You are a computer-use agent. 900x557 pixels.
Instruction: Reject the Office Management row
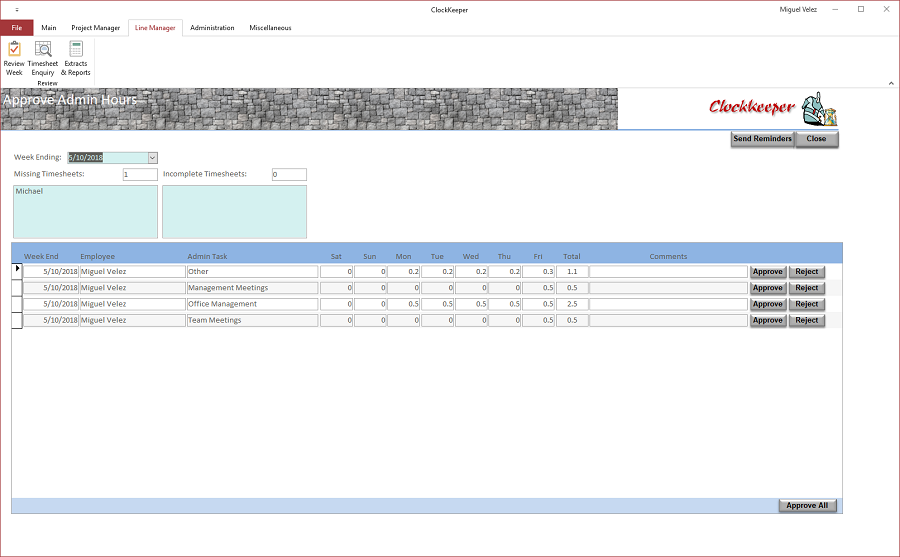point(806,304)
